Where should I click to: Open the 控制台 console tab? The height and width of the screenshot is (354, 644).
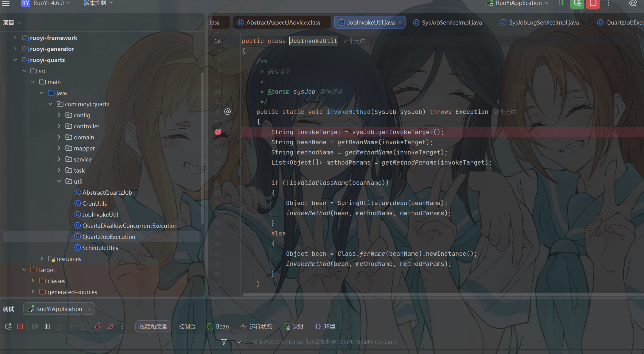tap(187, 326)
